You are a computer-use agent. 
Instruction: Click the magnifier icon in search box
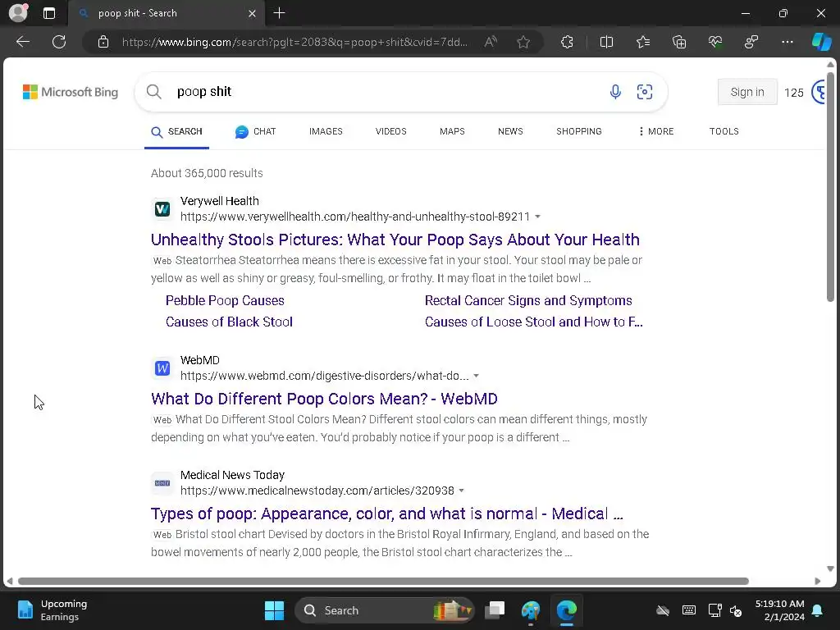tap(153, 92)
